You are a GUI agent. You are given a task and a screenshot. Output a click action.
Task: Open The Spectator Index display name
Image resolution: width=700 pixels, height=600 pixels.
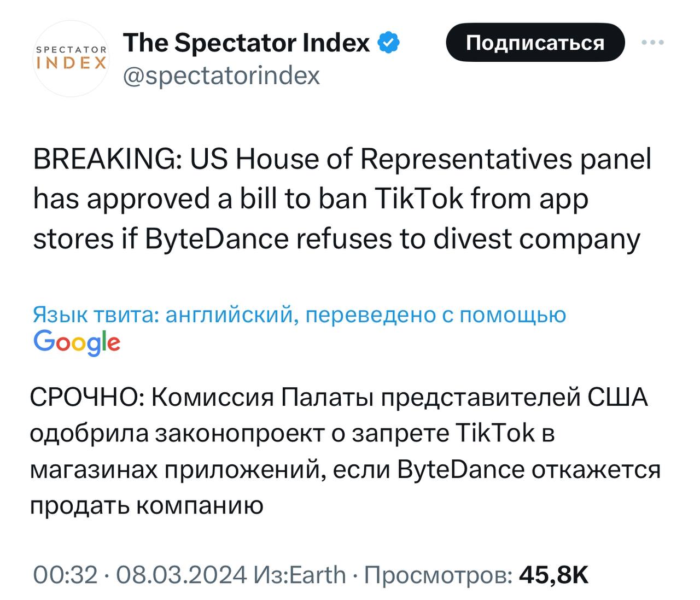click(x=247, y=43)
